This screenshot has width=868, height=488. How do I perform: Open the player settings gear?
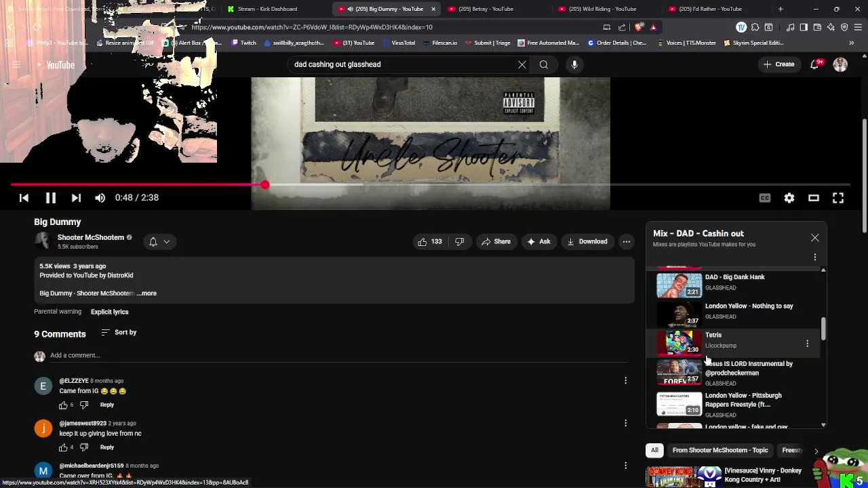pos(789,197)
